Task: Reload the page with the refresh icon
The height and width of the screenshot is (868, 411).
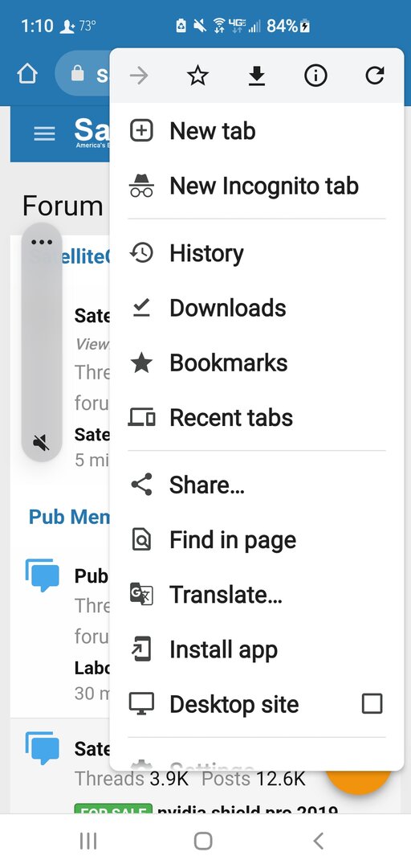Action: tap(375, 76)
